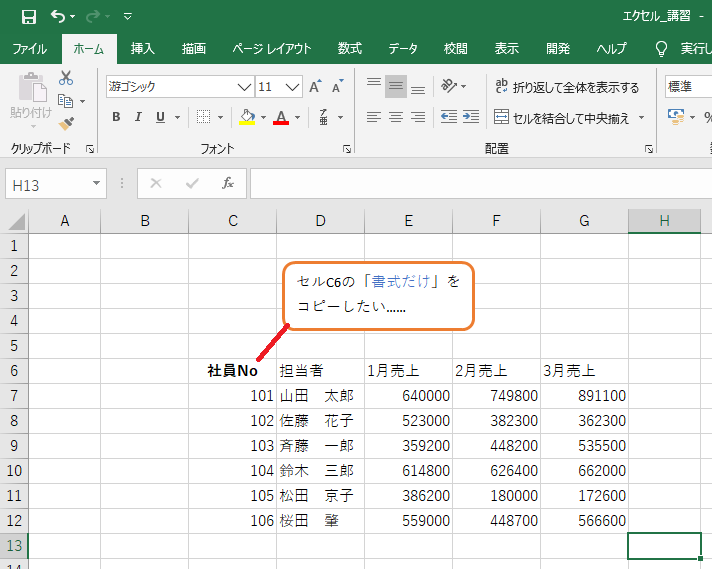Open the Copy dropdown arrow

pos(83,101)
